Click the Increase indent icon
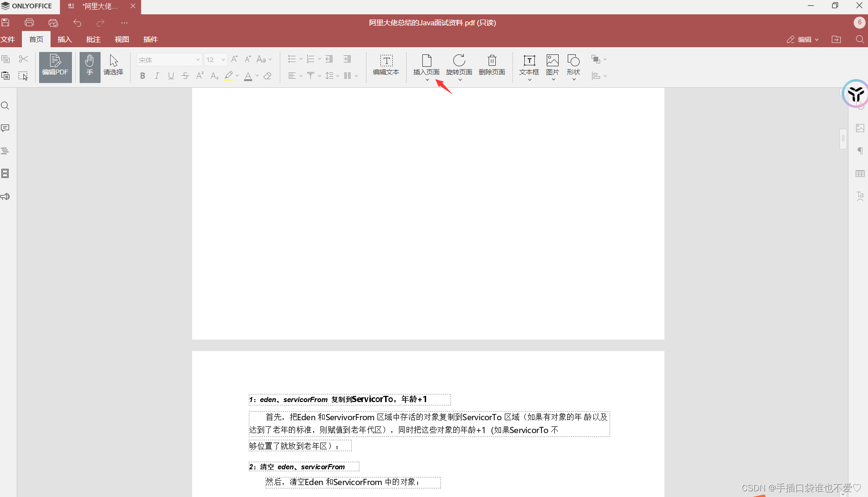The height and width of the screenshot is (497, 868). coord(347,59)
